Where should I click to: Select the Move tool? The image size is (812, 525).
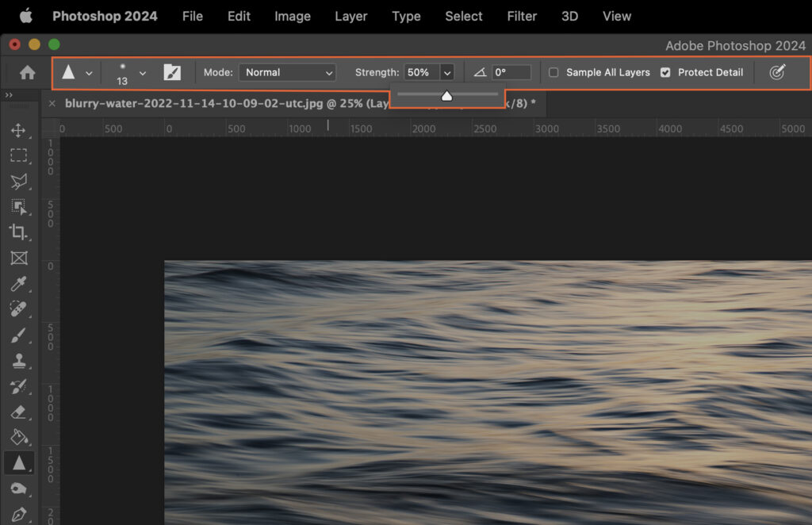[18, 130]
